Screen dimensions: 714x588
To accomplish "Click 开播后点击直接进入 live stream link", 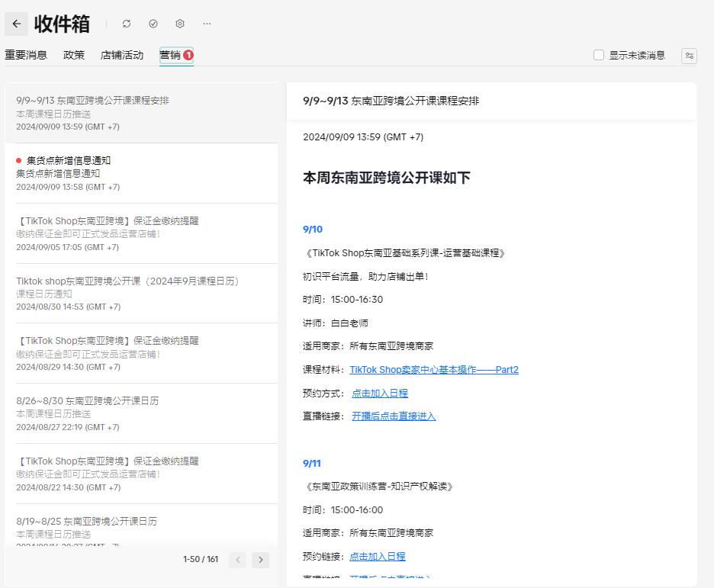I will 394,416.
